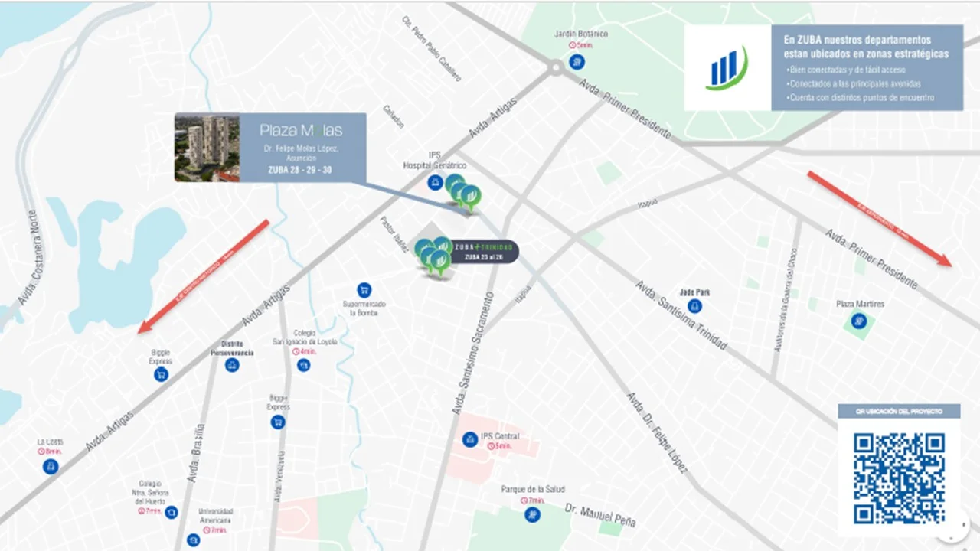Image resolution: width=980 pixels, height=551 pixels.
Task: Click the Jade Park marker icon
Action: (x=695, y=306)
